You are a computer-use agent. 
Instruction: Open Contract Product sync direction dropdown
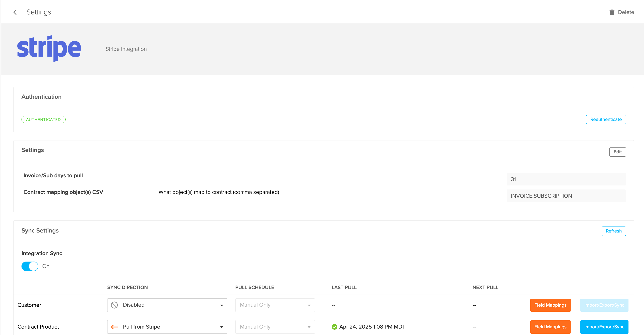pos(167,327)
